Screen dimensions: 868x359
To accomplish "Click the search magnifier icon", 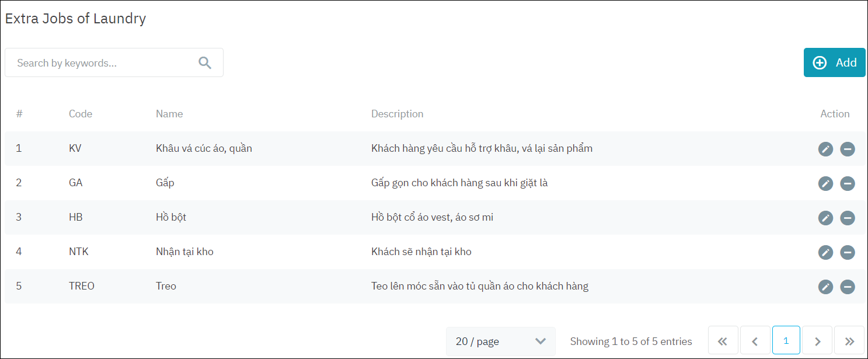I will 205,63.
